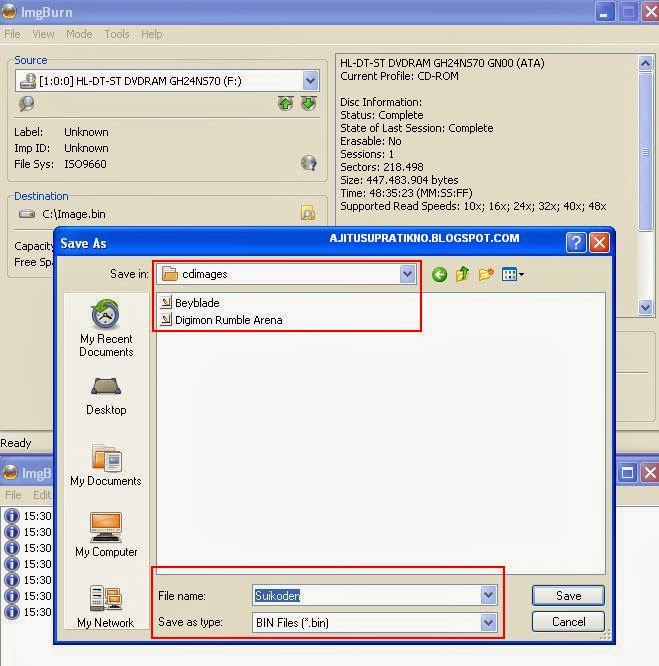Click the Up One Level folder icon
The height and width of the screenshot is (666, 659).
point(462,274)
